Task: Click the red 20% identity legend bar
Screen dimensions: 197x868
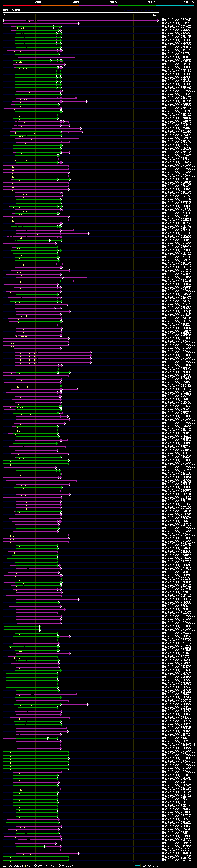Action: (22, 6)
